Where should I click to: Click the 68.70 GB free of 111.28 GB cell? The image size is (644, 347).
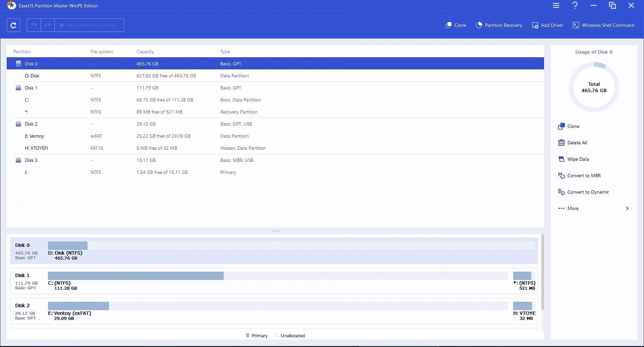[165, 100]
